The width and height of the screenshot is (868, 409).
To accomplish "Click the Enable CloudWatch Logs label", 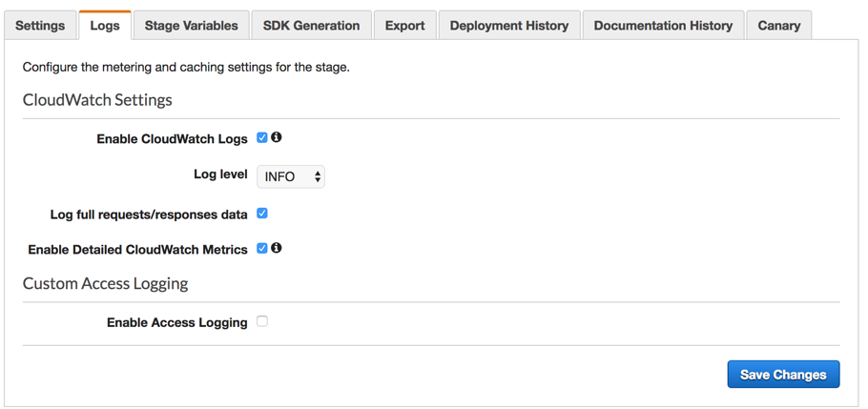I will pyautogui.click(x=172, y=139).
